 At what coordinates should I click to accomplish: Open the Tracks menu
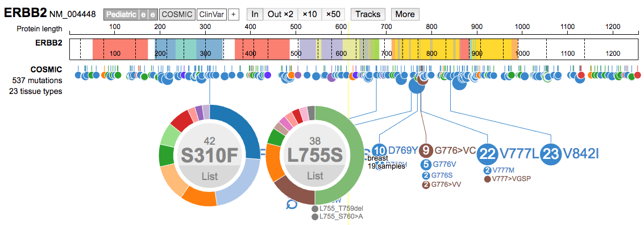(x=368, y=14)
